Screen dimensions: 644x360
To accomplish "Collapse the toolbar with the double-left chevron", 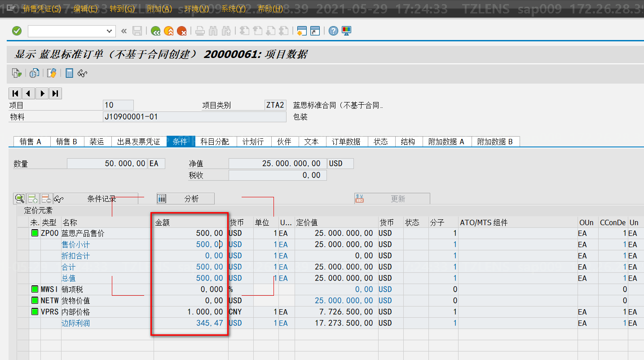I will click(124, 31).
